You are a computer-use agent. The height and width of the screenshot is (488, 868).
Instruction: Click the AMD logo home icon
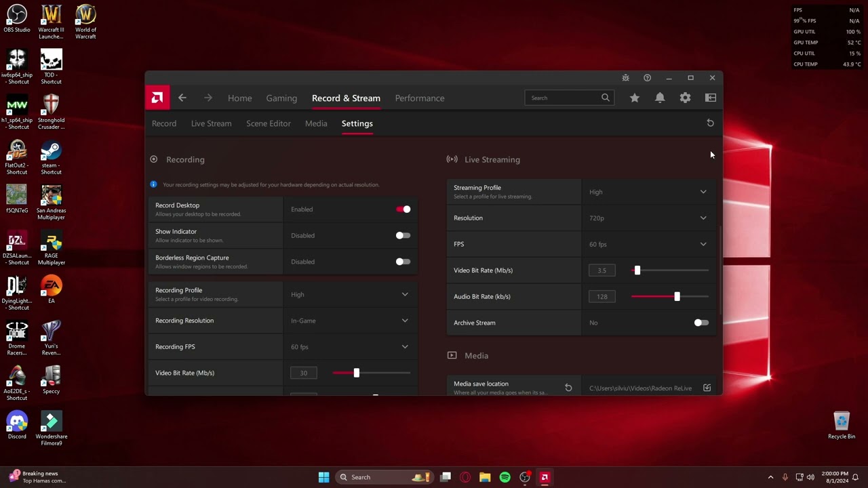point(157,98)
